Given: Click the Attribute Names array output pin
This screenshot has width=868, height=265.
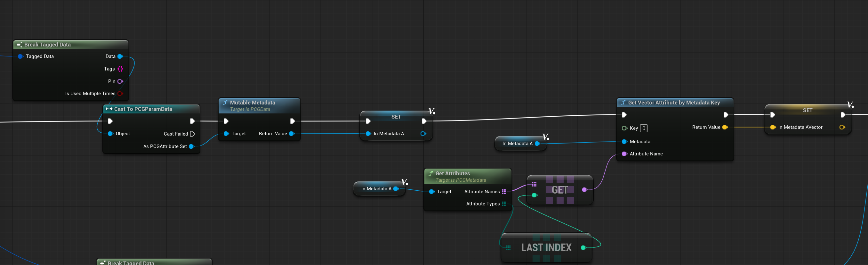Looking at the screenshot, I should point(504,192).
